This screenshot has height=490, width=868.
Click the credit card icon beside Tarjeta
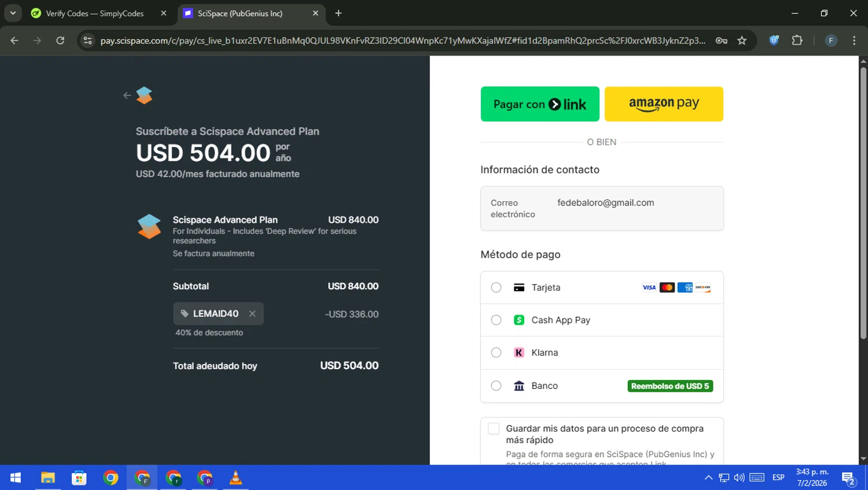tap(519, 288)
